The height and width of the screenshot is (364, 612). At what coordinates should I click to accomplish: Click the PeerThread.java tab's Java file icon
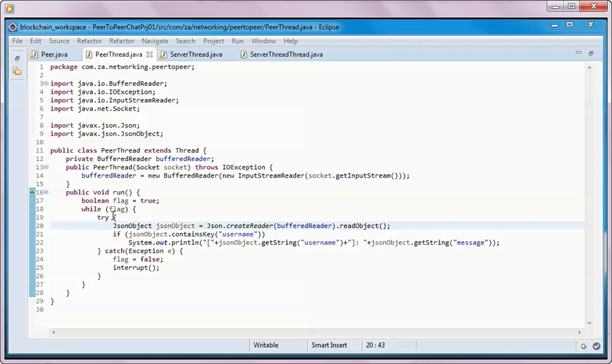[x=88, y=54]
